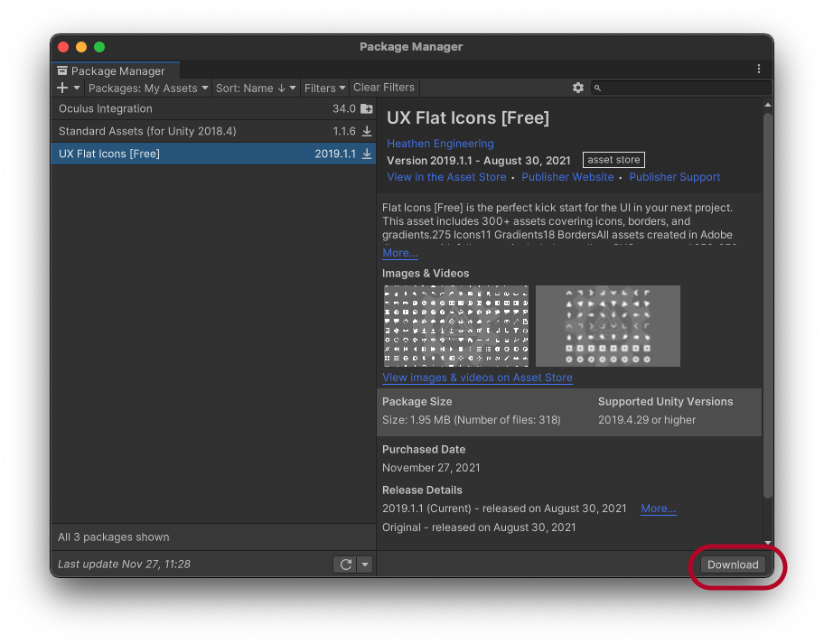The width and height of the screenshot is (824, 644).
Task: Open the Packages: My Assets dropdown
Action: pyautogui.click(x=148, y=88)
